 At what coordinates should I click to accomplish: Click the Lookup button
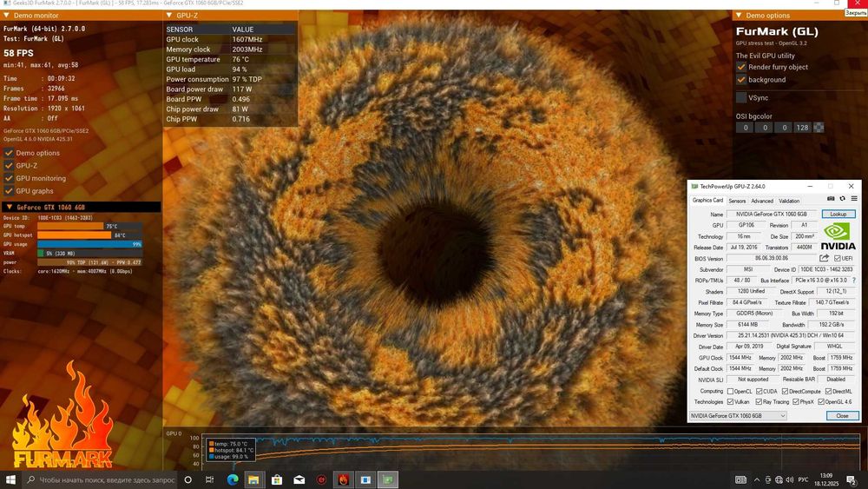tap(838, 214)
